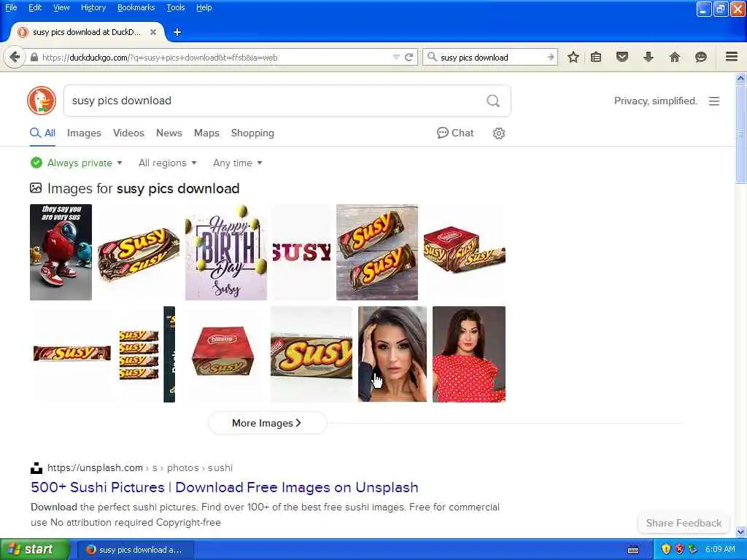
Task: Open the Pocket icon in toolbar
Action: (622, 57)
